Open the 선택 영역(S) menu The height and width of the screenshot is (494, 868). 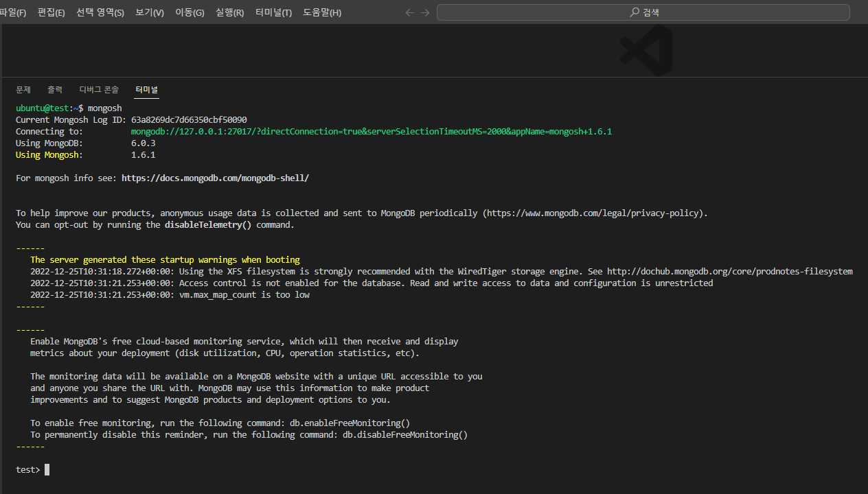click(100, 12)
